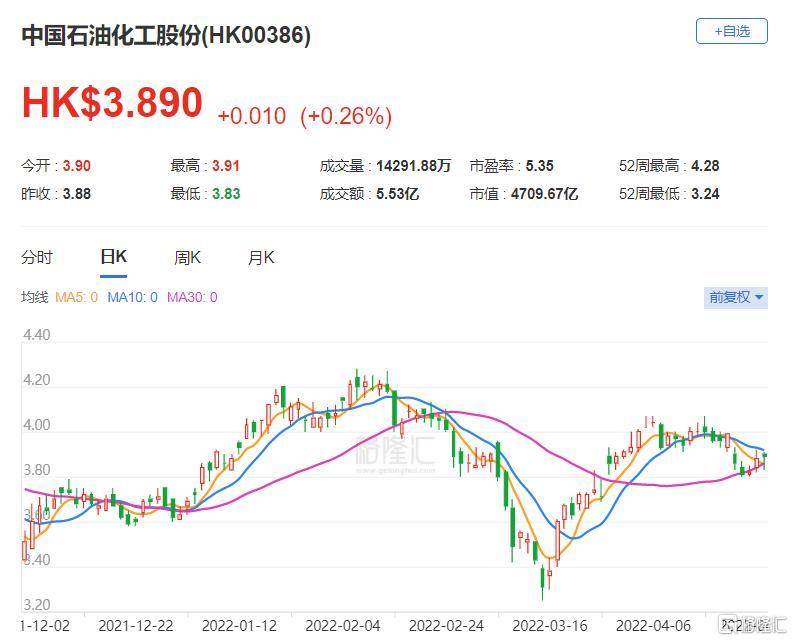
Task: Click 成交量 value 14291.88万
Action: (x=413, y=166)
